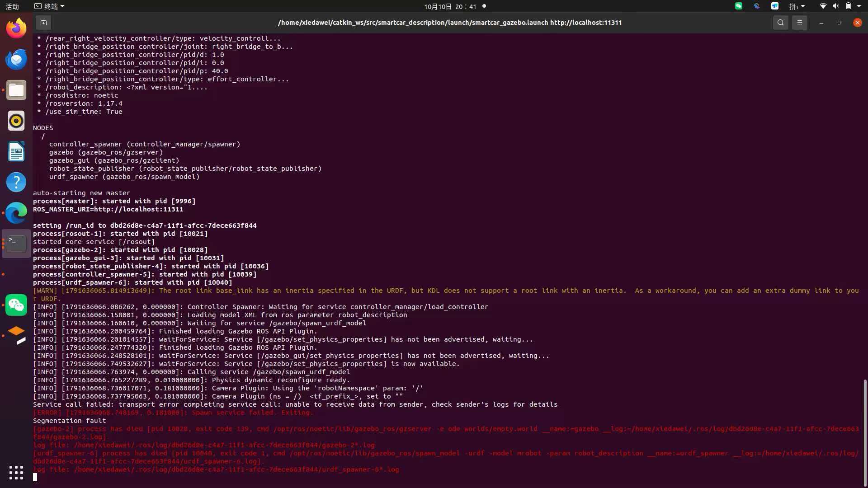Open the Files manager in the dock

pyautogui.click(x=16, y=90)
